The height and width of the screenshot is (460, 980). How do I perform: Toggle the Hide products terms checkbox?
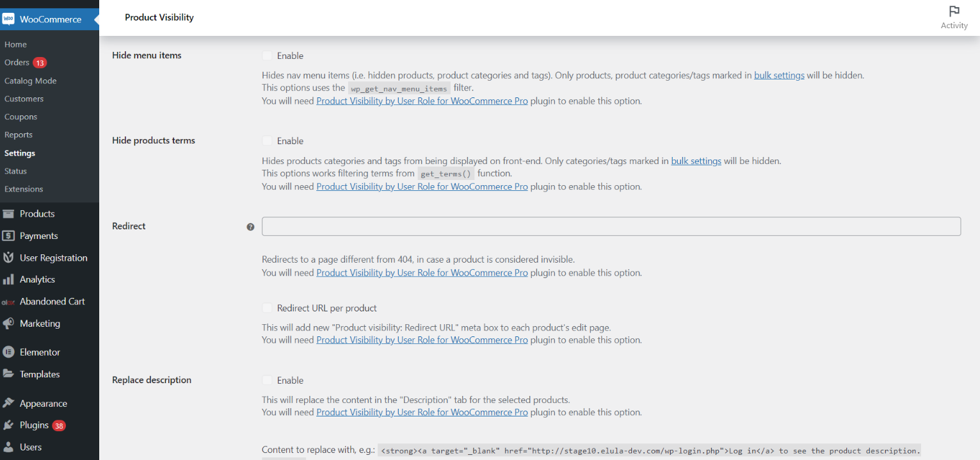[268, 141]
